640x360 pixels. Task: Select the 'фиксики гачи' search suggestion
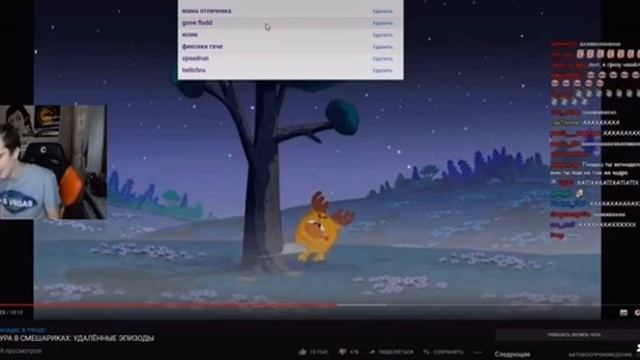[290, 47]
